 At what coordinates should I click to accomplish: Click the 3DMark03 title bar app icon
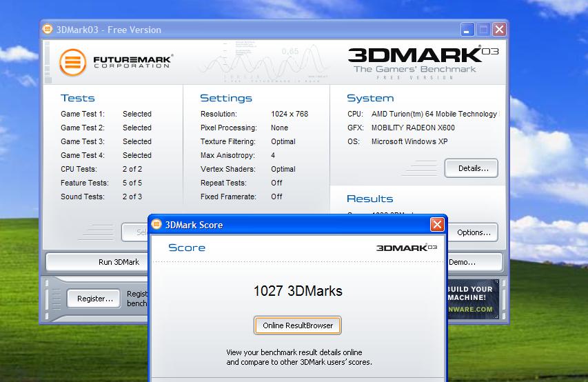48,30
